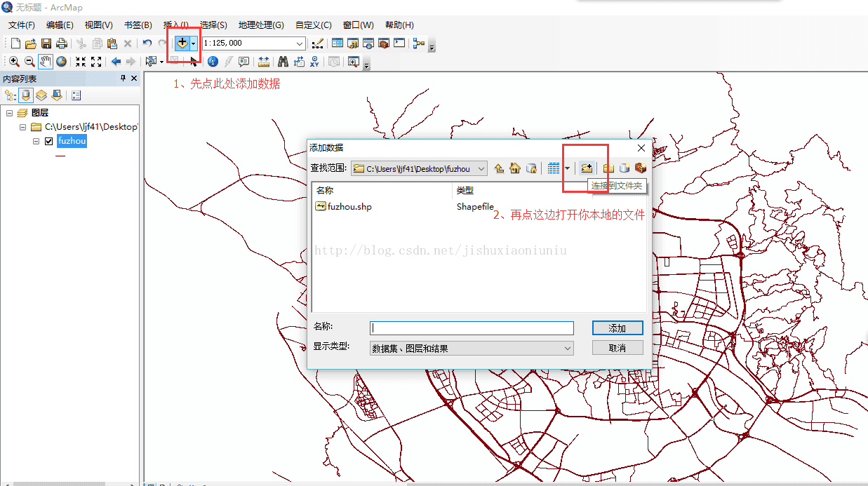Open the 地理处理(G) menu
The height and width of the screenshot is (486, 868).
point(261,25)
